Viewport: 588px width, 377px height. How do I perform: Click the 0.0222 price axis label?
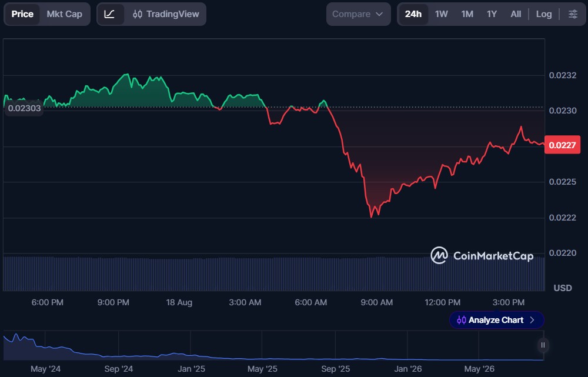563,218
